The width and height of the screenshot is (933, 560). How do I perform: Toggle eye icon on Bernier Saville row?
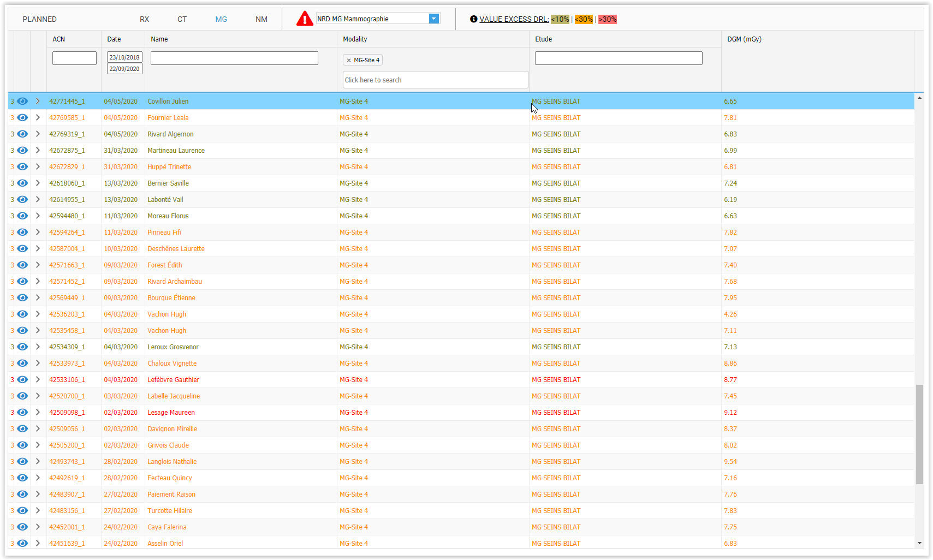coord(22,183)
